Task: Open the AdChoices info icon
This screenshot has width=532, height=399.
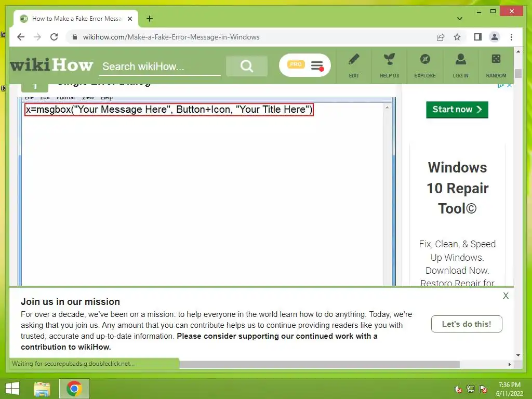Action: pyautogui.click(x=501, y=85)
